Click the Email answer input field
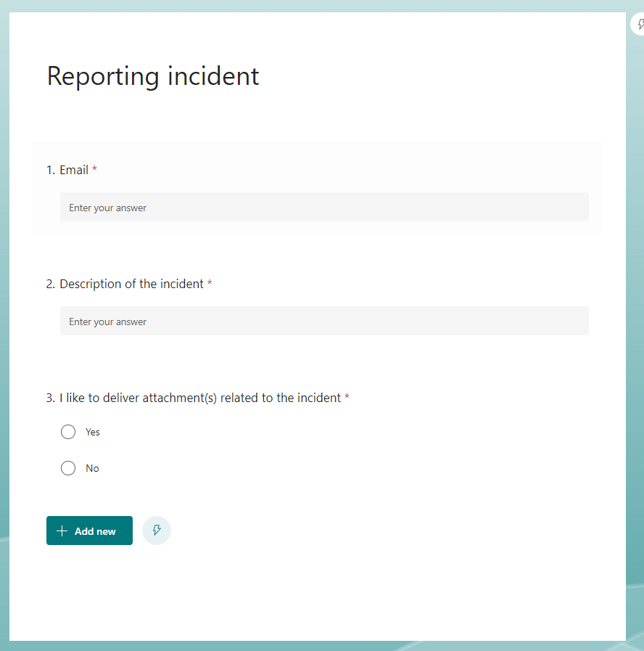Viewport: 644px width, 651px height. coord(324,208)
